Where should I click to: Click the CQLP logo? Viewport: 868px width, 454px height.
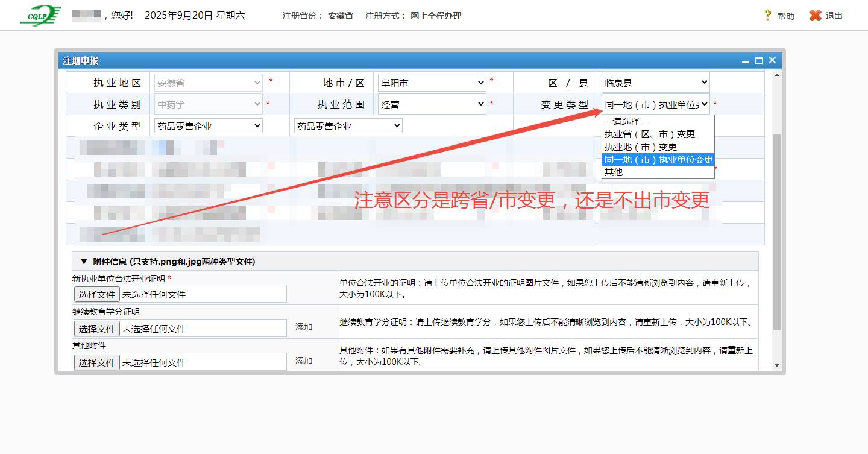tap(40, 15)
